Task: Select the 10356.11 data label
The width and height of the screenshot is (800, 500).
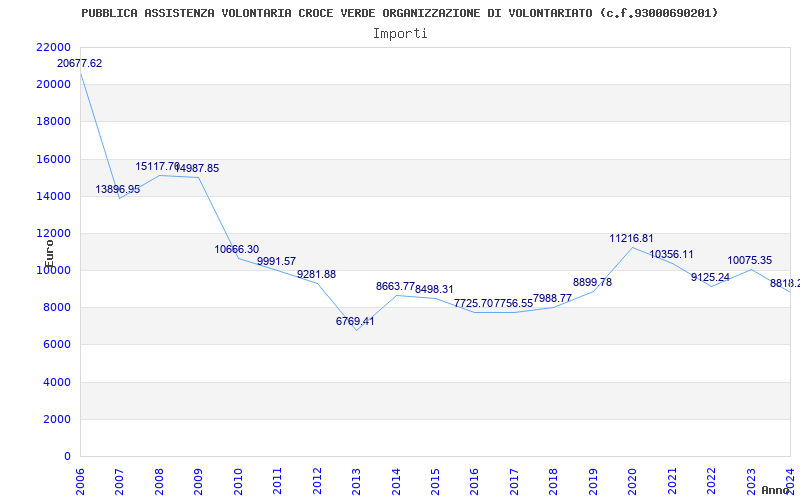Action: coord(671,254)
